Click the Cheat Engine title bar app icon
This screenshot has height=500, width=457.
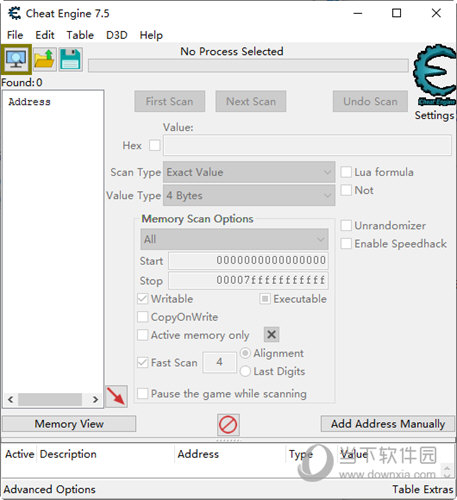pos(14,13)
